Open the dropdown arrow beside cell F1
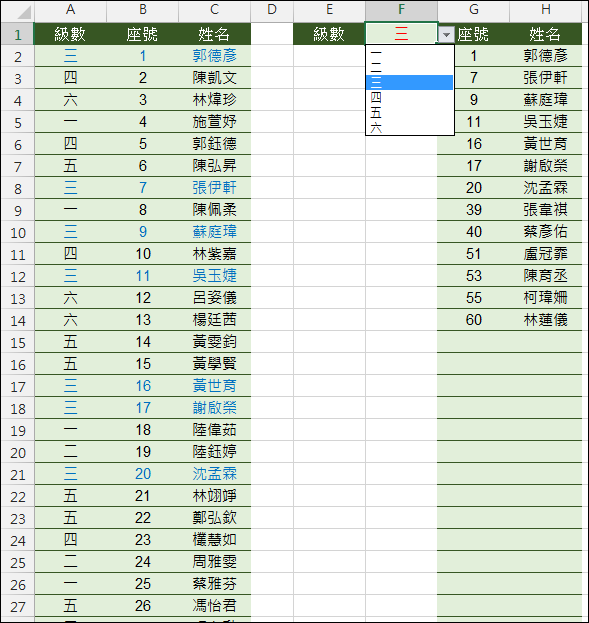 point(446,35)
